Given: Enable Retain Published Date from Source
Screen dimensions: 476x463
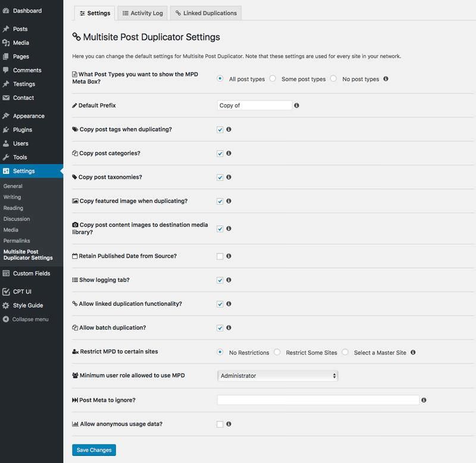Looking at the screenshot, I should (220, 256).
